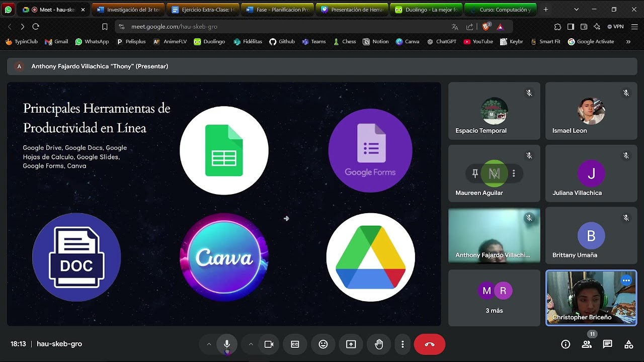This screenshot has width=644, height=362.
Task: Select Christopher Briceño video tile
Action: pyautogui.click(x=591, y=298)
